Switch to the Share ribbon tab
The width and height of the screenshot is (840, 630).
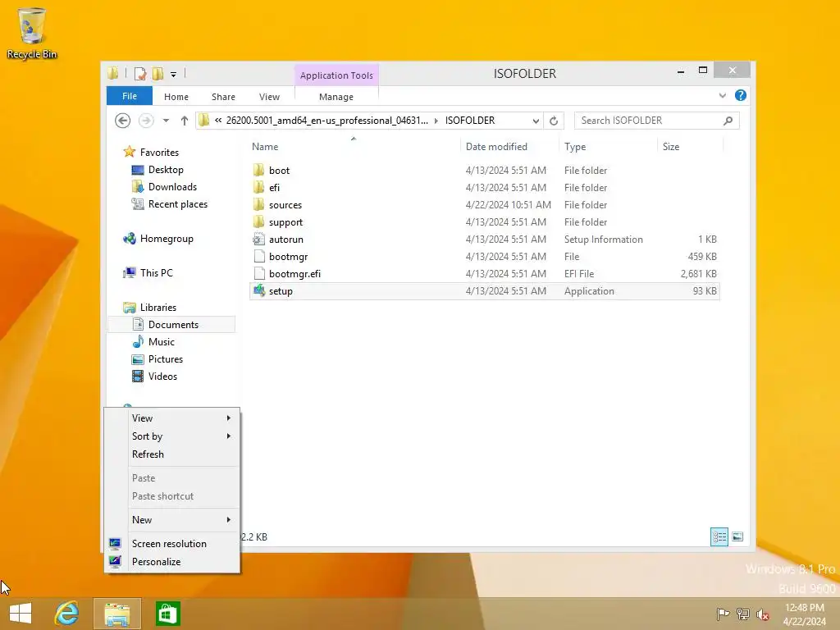click(x=223, y=97)
